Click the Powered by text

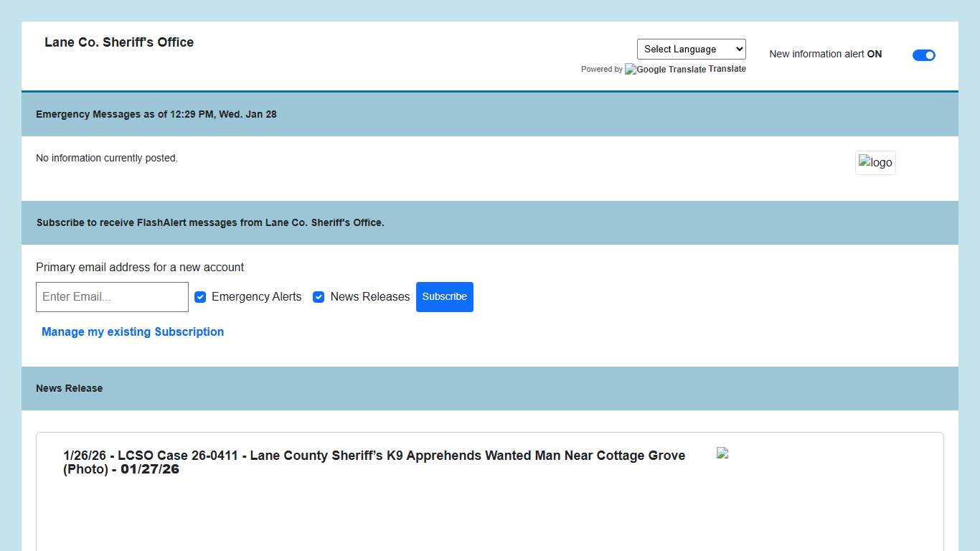[x=601, y=70]
